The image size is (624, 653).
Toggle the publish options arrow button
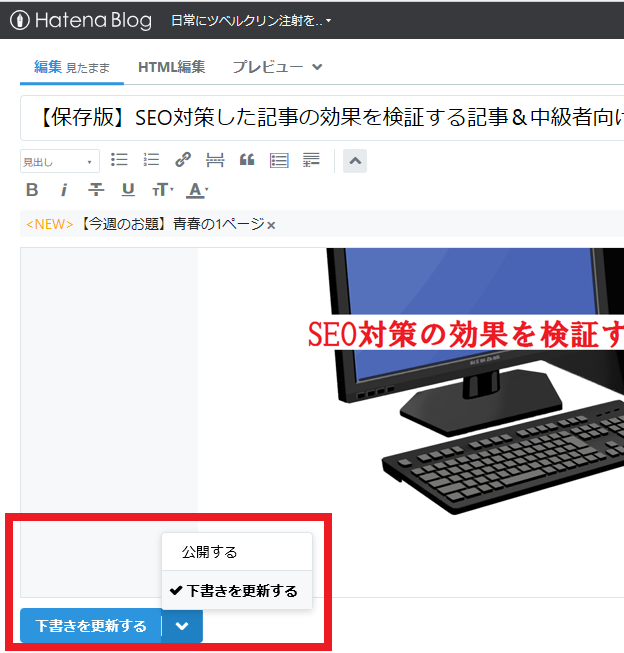tap(182, 626)
